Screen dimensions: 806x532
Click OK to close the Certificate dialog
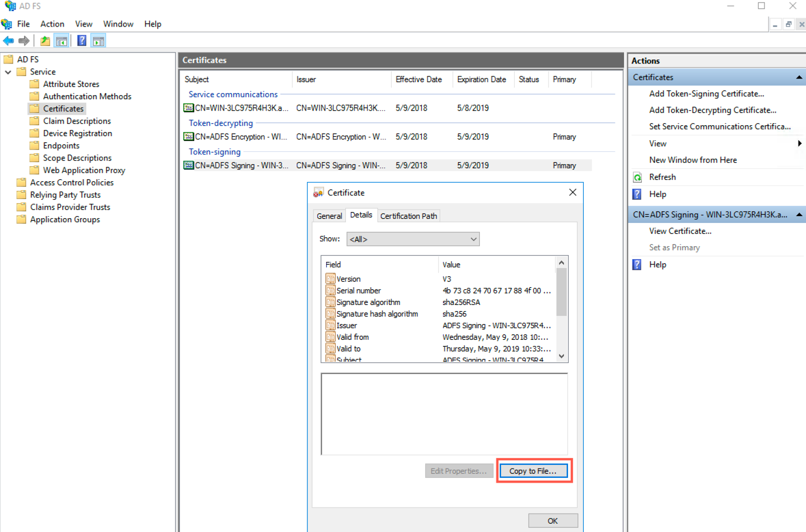(x=552, y=520)
